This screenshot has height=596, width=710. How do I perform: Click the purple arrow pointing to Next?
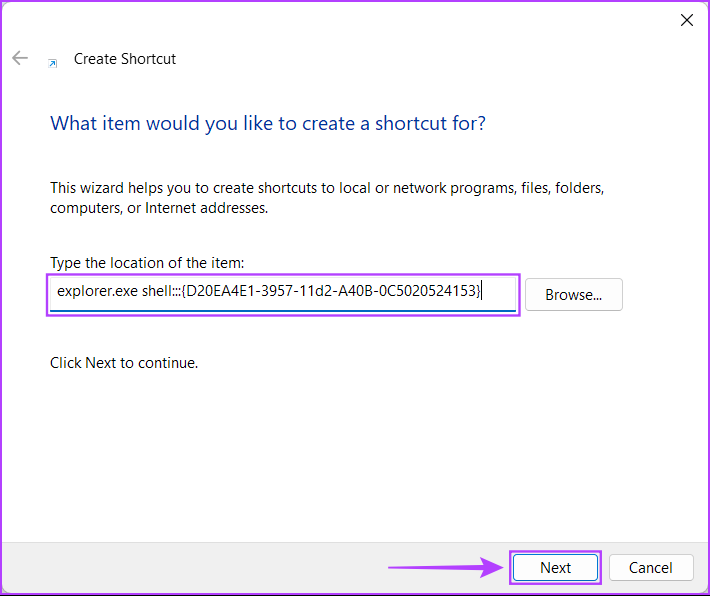pos(445,568)
